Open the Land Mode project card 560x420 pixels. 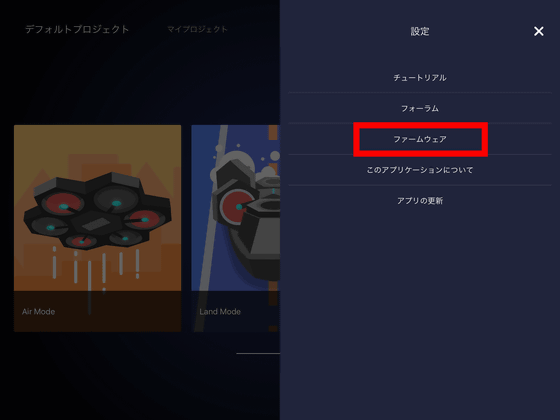pyautogui.click(x=236, y=228)
